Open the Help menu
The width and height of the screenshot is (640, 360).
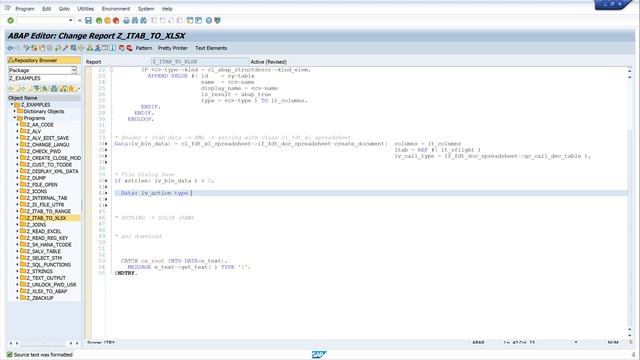click(167, 9)
